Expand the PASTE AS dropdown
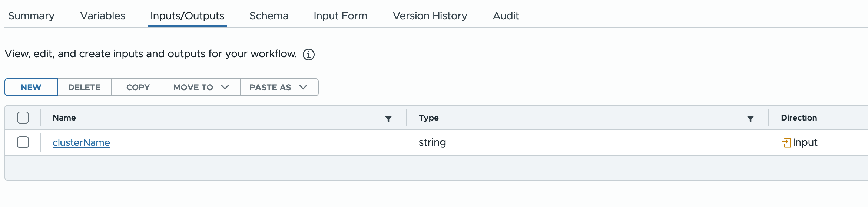Viewport: 868px width, 207px height. (279, 87)
